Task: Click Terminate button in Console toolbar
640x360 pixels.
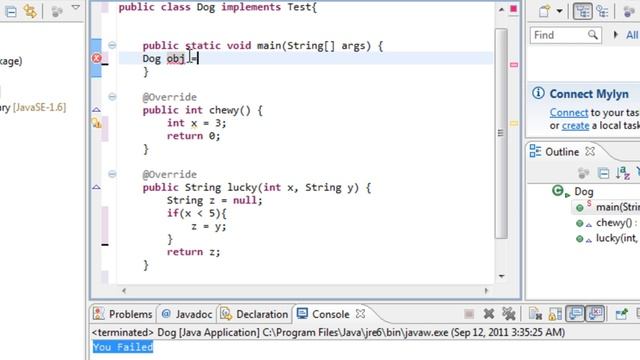Action: 469,314
